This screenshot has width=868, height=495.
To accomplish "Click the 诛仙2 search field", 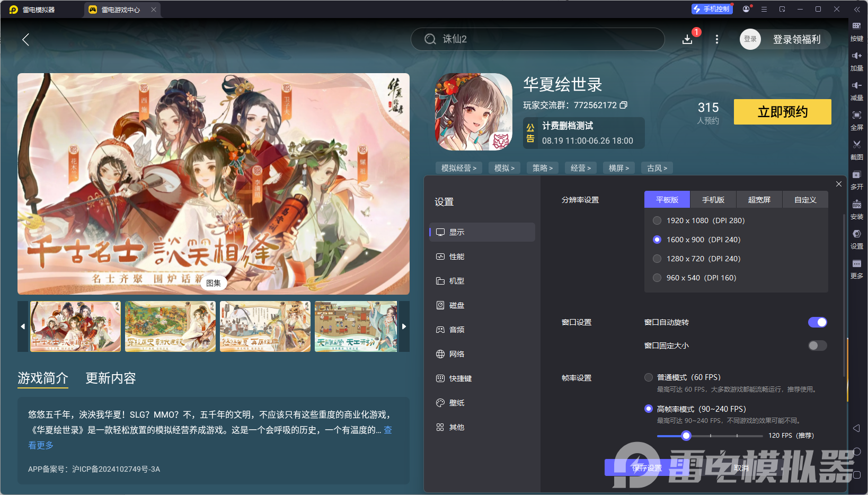I will point(537,39).
